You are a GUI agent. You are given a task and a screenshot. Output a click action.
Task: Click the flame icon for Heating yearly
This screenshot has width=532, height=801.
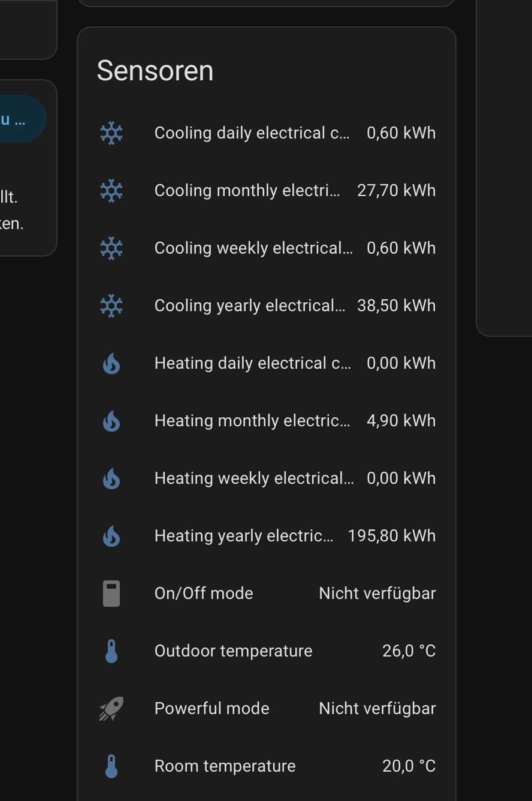[111, 536]
